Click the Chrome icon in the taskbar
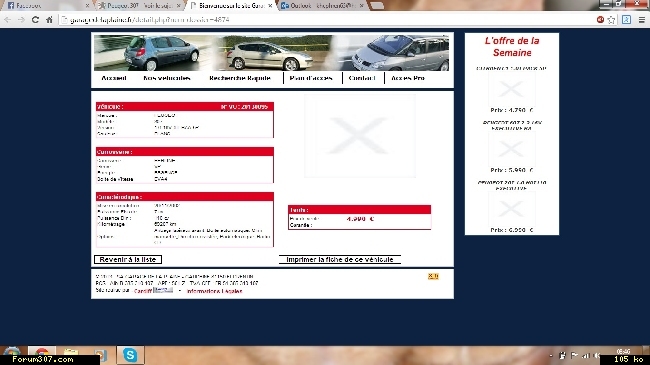Screen dimensions: 650x365 pyautogui.click(x=41, y=350)
